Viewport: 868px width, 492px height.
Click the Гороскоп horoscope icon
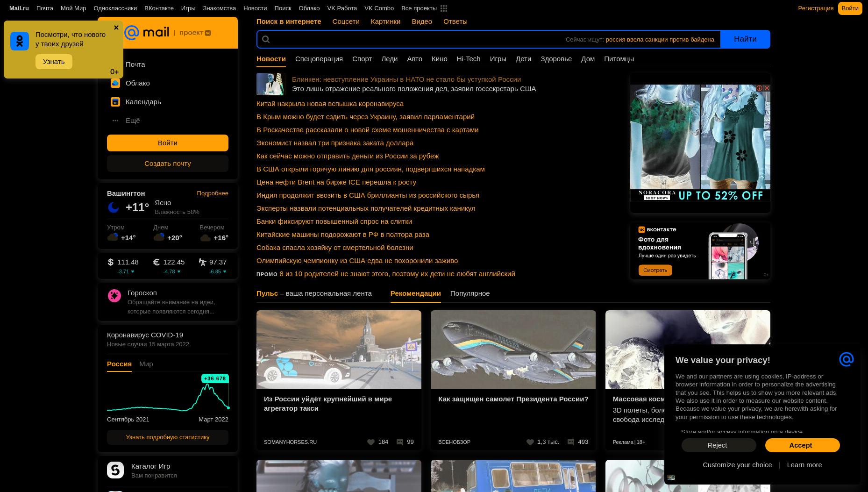pyautogui.click(x=114, y=296)
